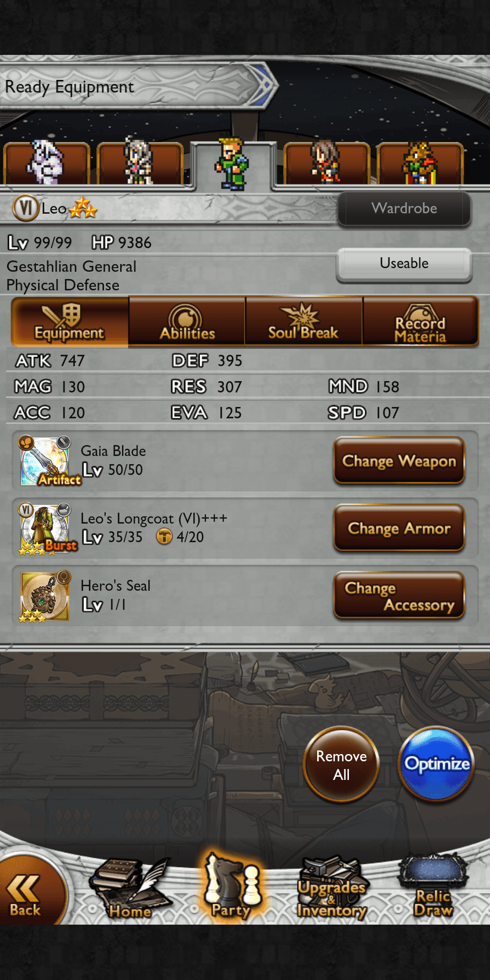Image resolution: width=490 pixels, height=980 pixels.
Task: Select the armored gold warrior party slot
Action: [x=420, y=163]
